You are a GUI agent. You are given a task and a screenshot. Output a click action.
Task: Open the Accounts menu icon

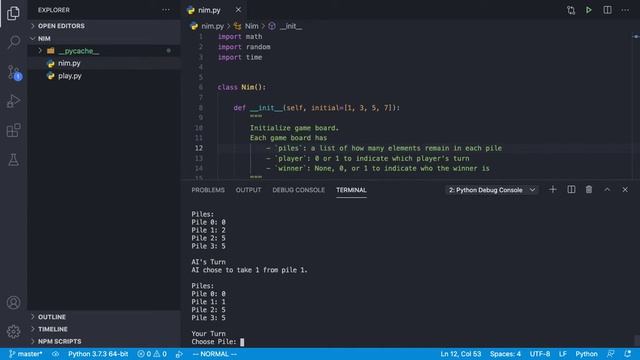tap(13, 302)
